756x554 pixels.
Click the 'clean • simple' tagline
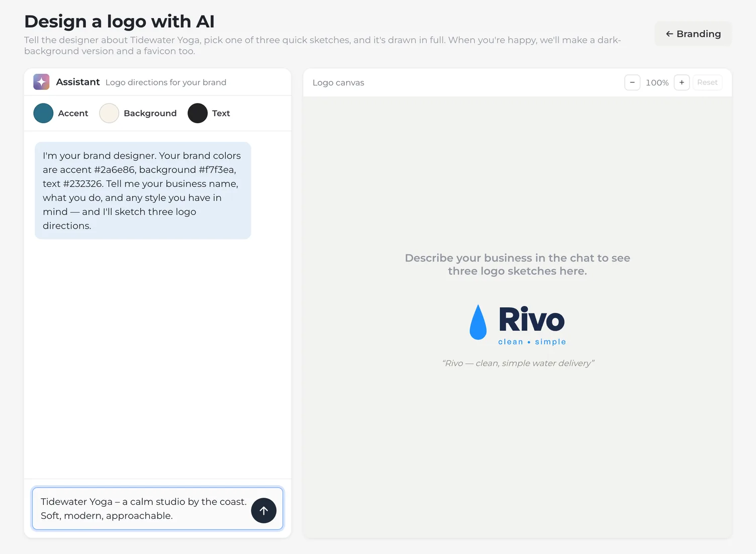click(532, 342)
